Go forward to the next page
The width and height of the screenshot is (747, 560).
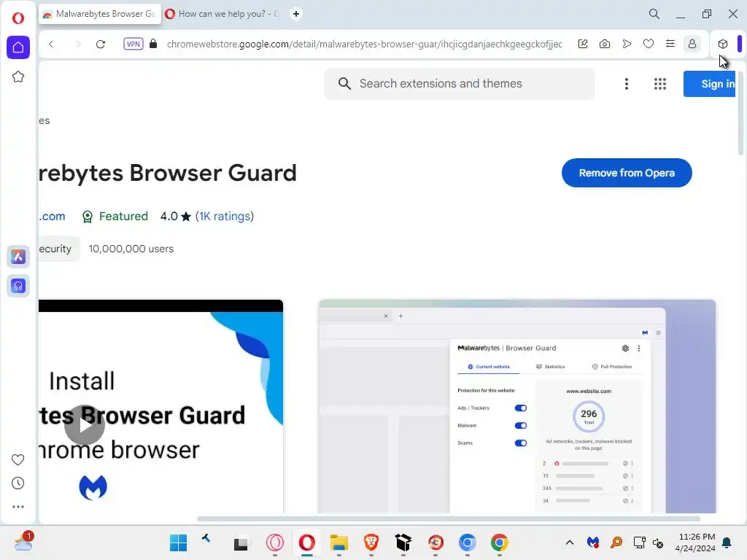tap(77, 44)
